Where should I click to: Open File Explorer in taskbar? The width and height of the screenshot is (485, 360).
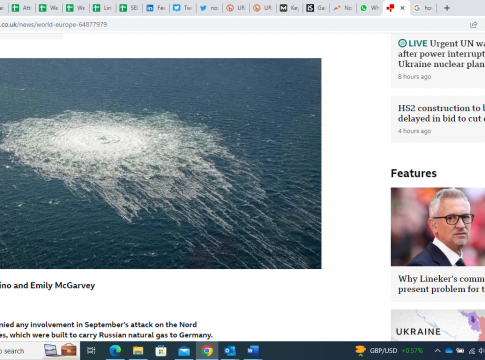click(138, 351)
